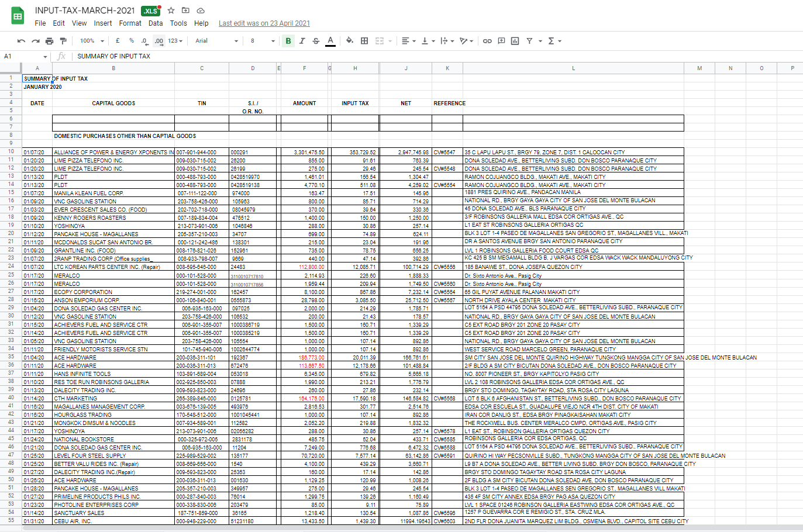The image size is (803, 532).
Task: Click the AMOUNT header cell
Action: click(304, 103)
